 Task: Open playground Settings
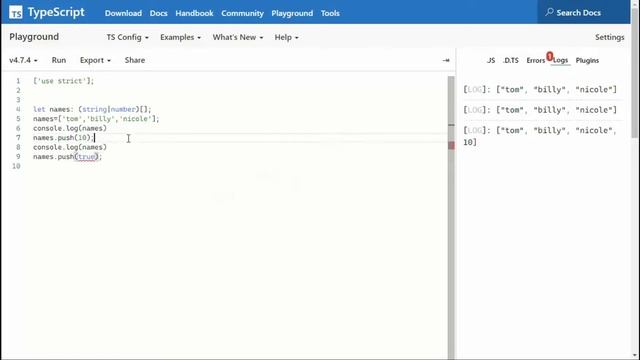click(609, 37)
